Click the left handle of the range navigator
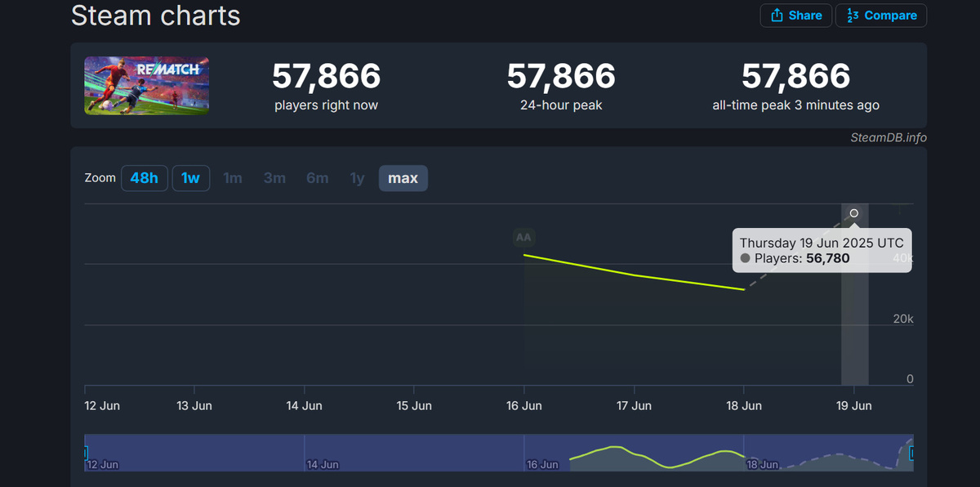980x487 pixels. [85, 453]
